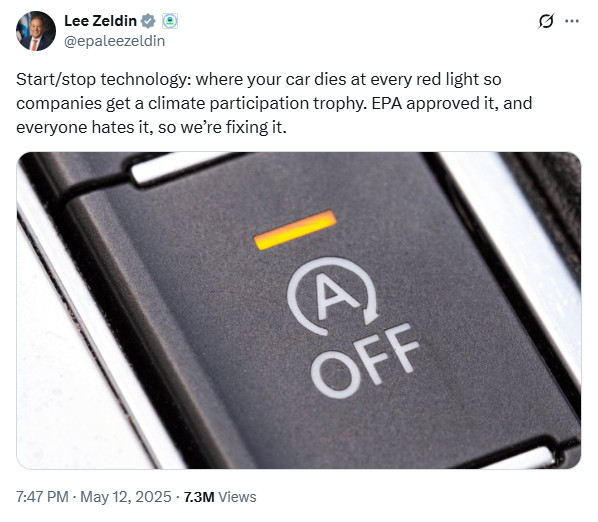This screenshot has height=522, width=598.
Task: Click the Grok explain-post icon
Action: tap(545, 21)
